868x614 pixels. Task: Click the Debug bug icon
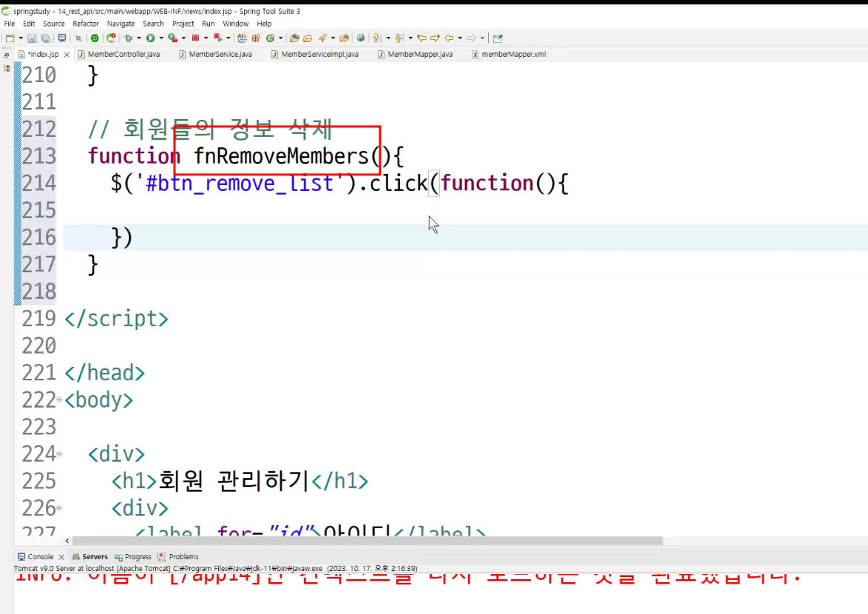click(129, 38)
